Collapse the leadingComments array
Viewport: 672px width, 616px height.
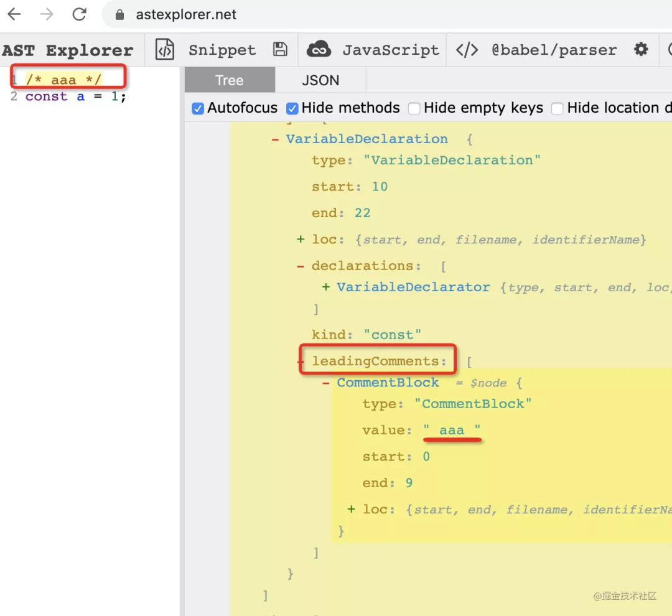[301, 362]
